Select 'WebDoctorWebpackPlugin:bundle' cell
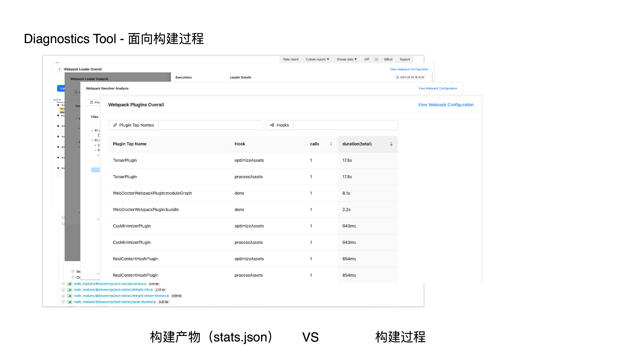The image size is (644, 362). [146, 210]
